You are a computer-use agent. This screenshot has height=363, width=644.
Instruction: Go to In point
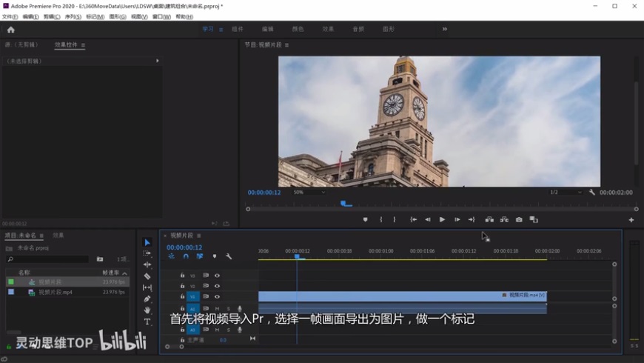pos(414,219)
